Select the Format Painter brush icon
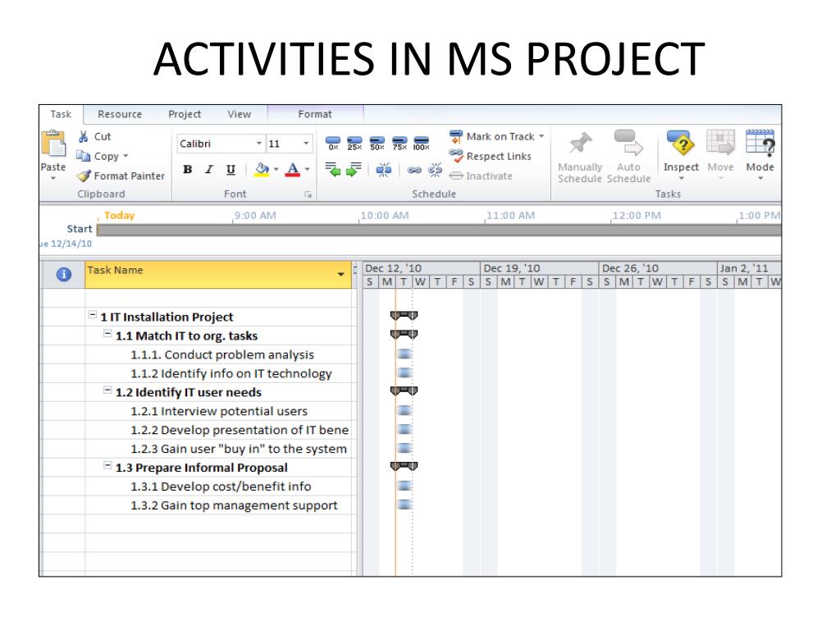Image resolution: width=840 pixels, height=630 pixels. (84, 176)
